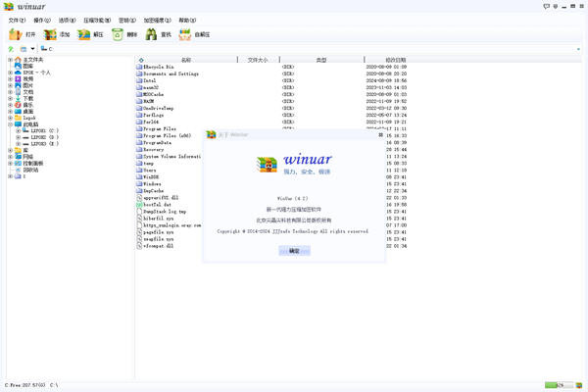Open the address bar dropdown arrow
The width and height of the screenshot is (588, 392).
coord(578,49)
